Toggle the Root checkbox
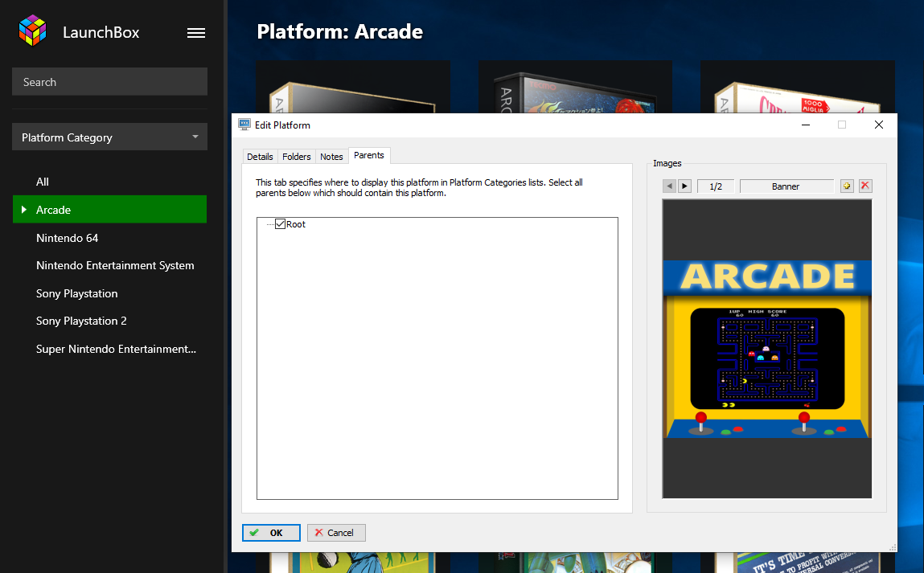 pyautogui.click(x=281, y=223)
